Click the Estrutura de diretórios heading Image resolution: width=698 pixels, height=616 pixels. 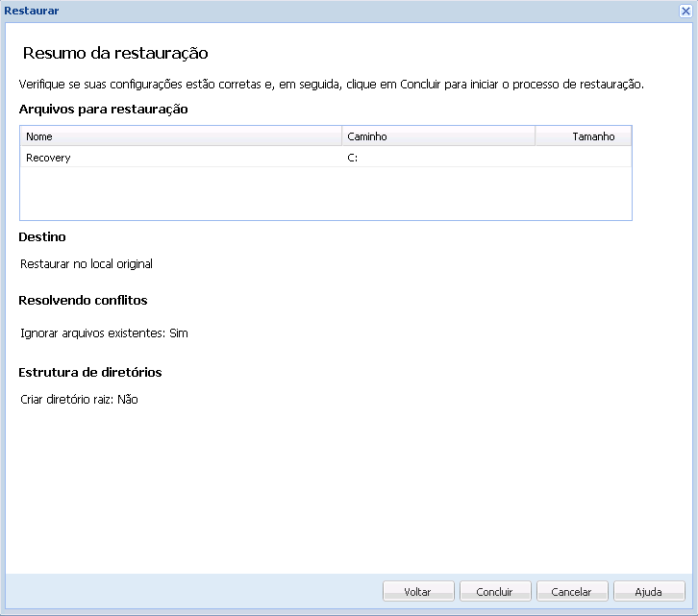pos(90,372)
